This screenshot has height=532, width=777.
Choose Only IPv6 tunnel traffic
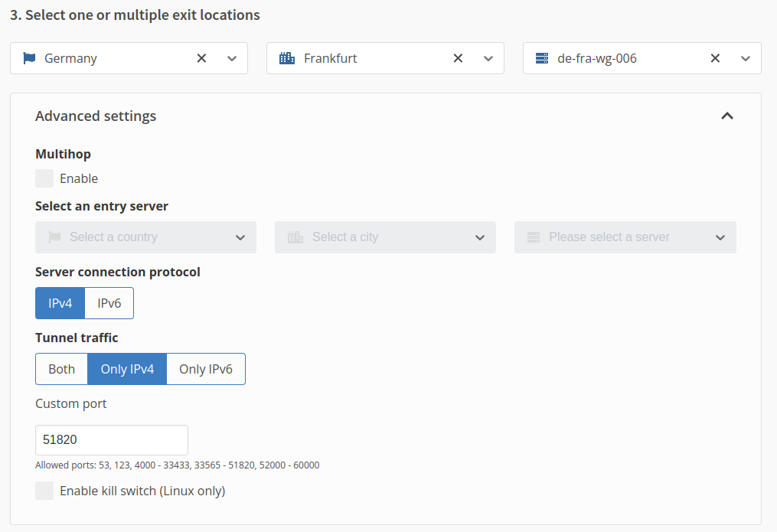[x=206, y=369]
